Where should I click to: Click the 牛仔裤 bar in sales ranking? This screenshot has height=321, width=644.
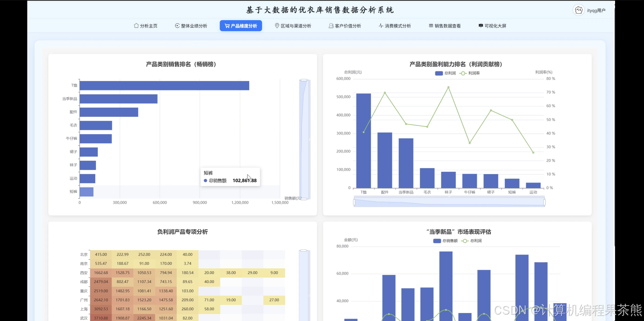point(96,139)
